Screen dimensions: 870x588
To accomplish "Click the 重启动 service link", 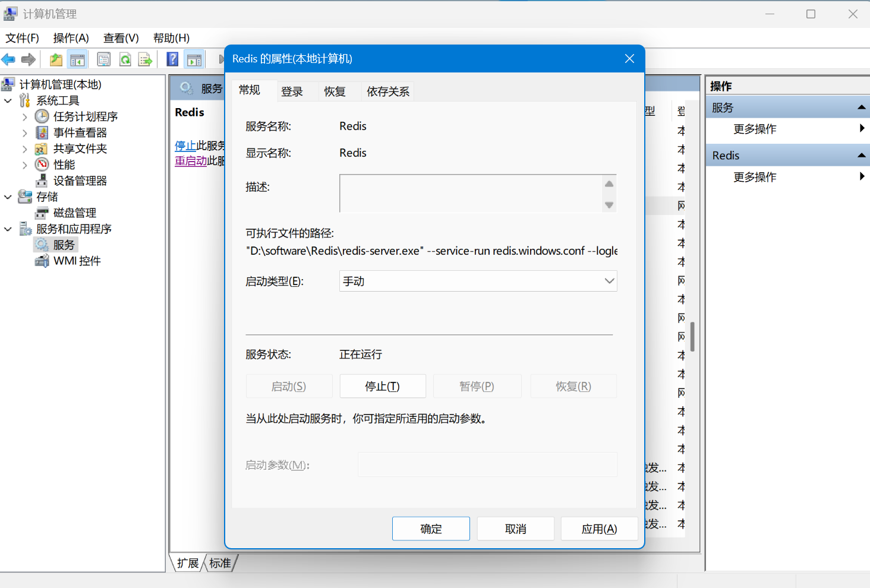I will point(191,161).
